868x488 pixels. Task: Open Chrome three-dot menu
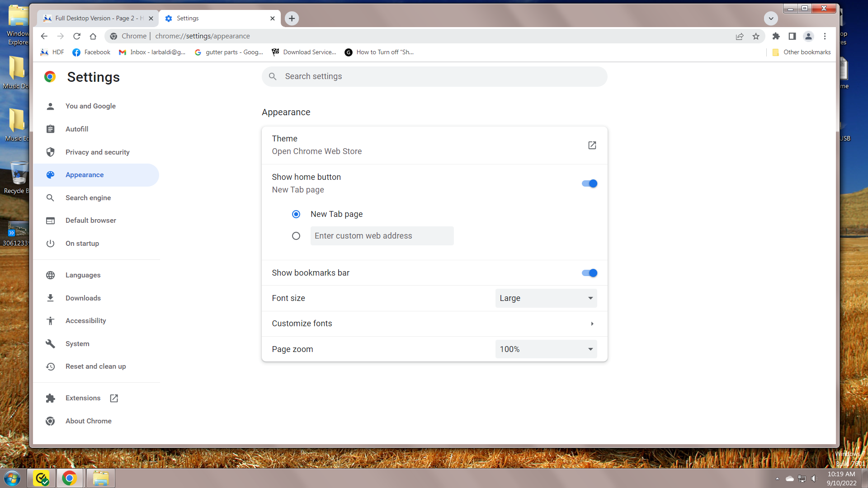[825, 36]
